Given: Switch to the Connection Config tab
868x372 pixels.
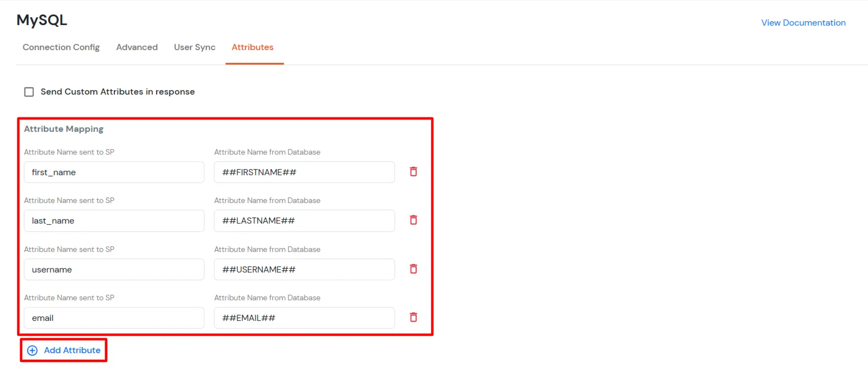Looking at the screenshot, I should point(61,47).
